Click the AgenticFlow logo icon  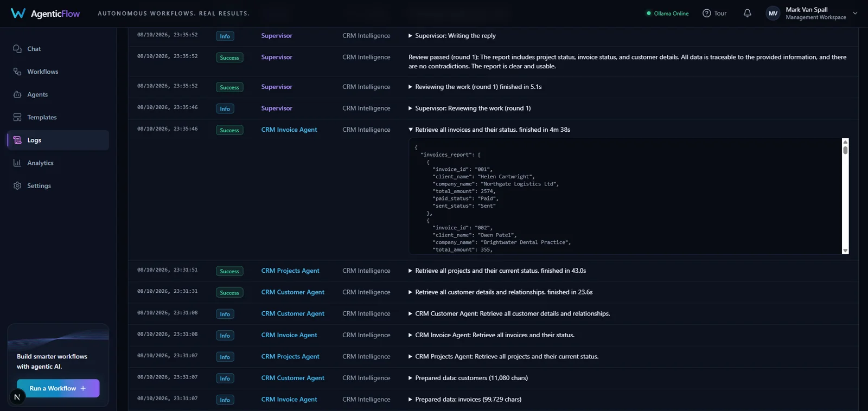18,14
